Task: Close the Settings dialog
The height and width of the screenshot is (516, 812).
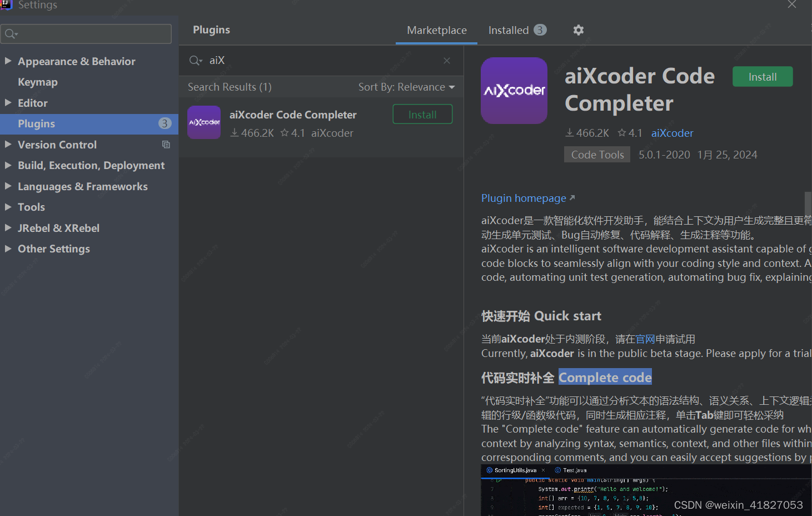Action: point(792,4)
